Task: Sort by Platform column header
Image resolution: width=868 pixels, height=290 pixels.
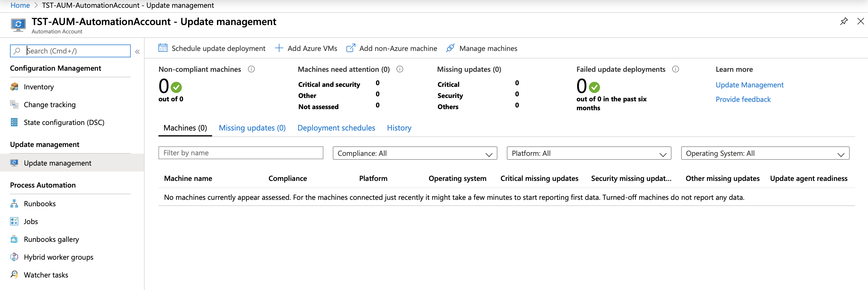Action: coord(373,178)
